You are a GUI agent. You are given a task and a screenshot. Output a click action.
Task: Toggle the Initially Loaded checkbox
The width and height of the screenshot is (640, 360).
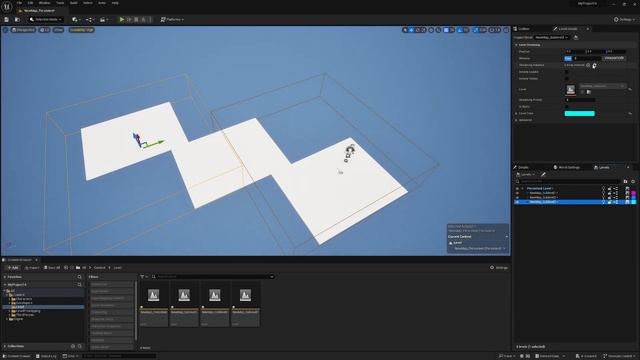pyautogui.click(x=567, y=72)
